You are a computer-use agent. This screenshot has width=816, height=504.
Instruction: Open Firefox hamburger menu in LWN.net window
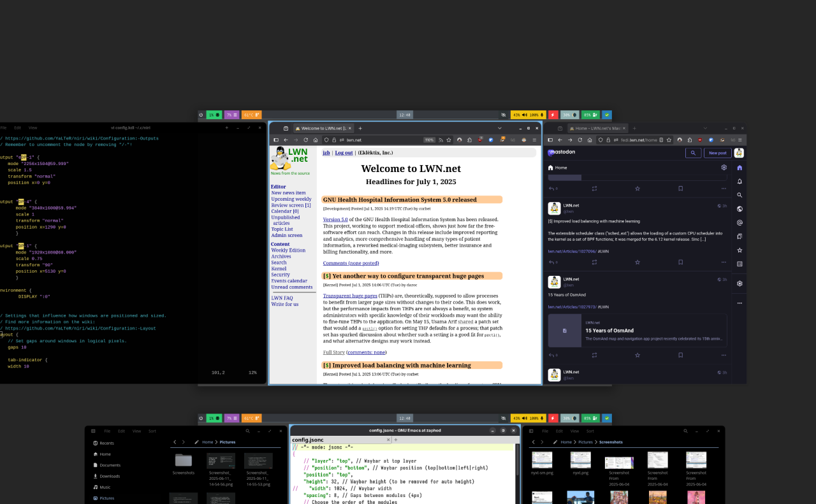[534, 140]
